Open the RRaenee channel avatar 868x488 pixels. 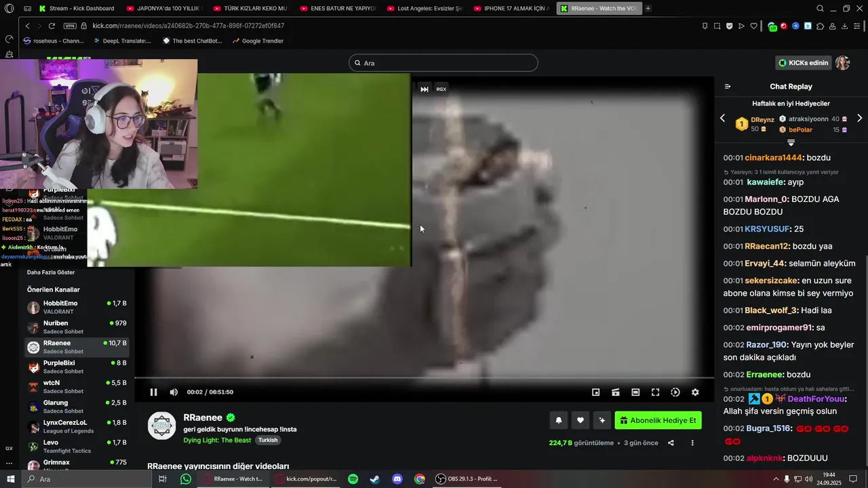pyautogui.click(x=161, y=426)
